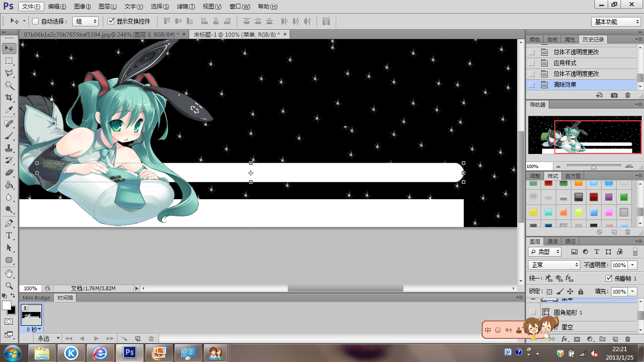Viewport: 644px width, 362px height.
Task: Open the 文件(F) menu
Action: point(32,7)
